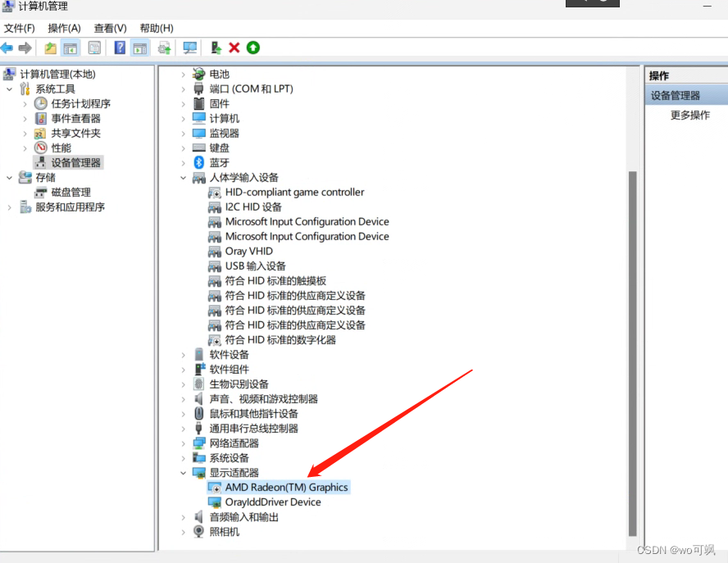Click the device list vertical scrollbar thumb
The image size is (728, 563).
pyautogui.click(x=632, y=354)
